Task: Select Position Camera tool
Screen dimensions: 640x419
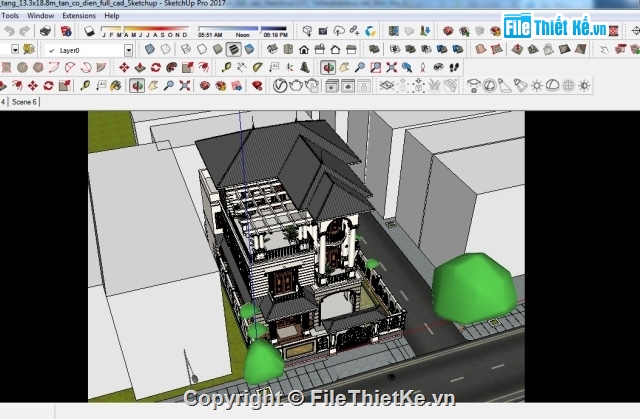Action: pyautogui.click(x=423, y=67)
